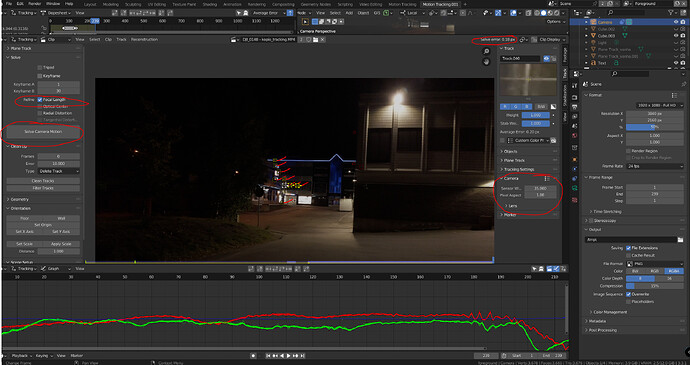Expand the Objects panel
Viewport: 690px width, 365px height.
click(x=510, y=151)
